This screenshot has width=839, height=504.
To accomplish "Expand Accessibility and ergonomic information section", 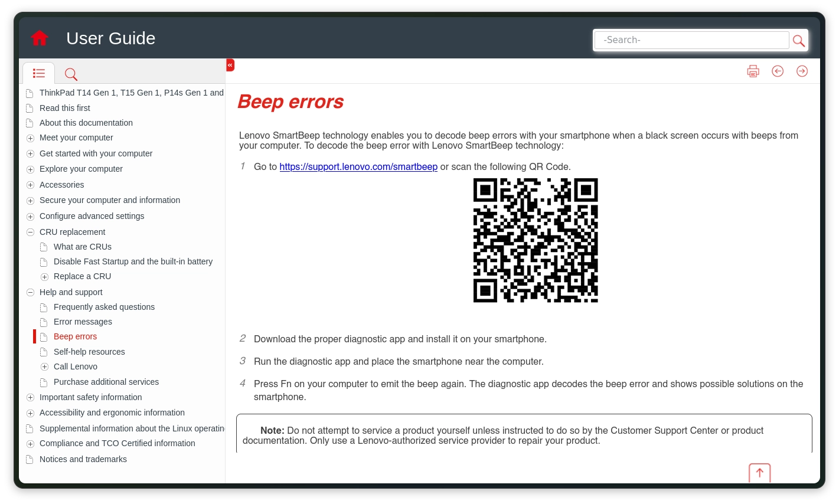I will (30, 413).
